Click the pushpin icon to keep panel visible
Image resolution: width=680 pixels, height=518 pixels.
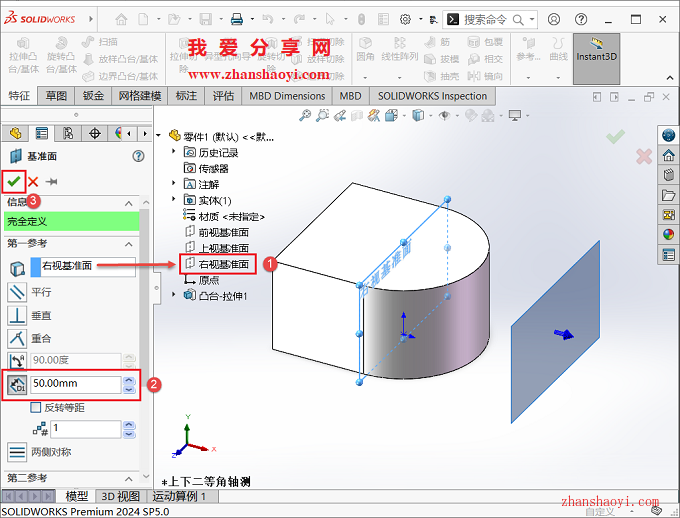tap(52, 181)
